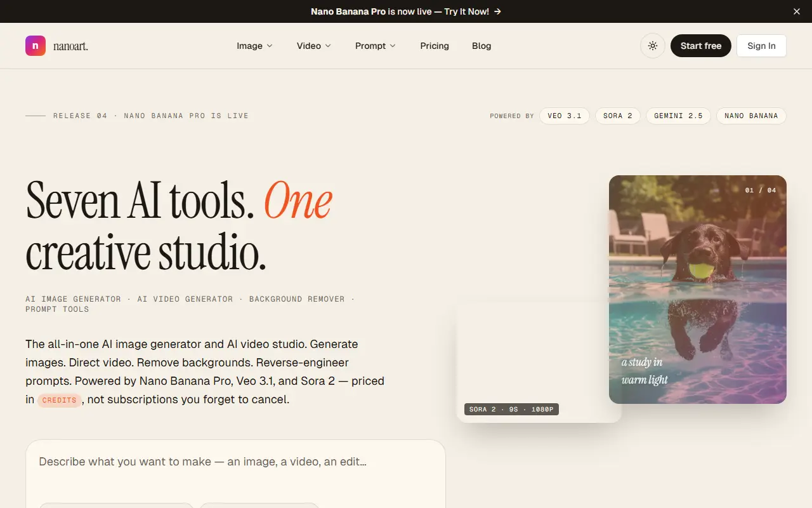812x508 pixels.
Task: Expand the Prompt menu dropdown
Action: [x=376, y=46]
